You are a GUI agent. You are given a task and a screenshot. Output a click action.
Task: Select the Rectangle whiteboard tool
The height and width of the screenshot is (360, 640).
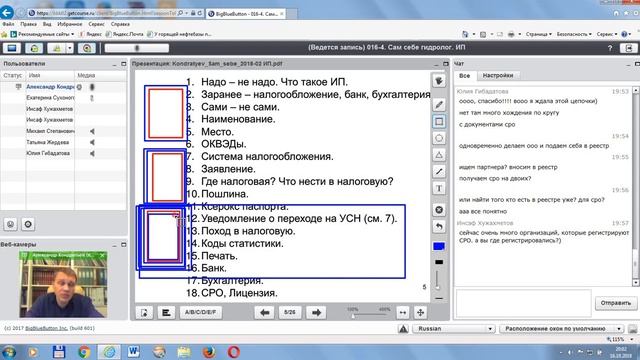(x=439, y=122)
